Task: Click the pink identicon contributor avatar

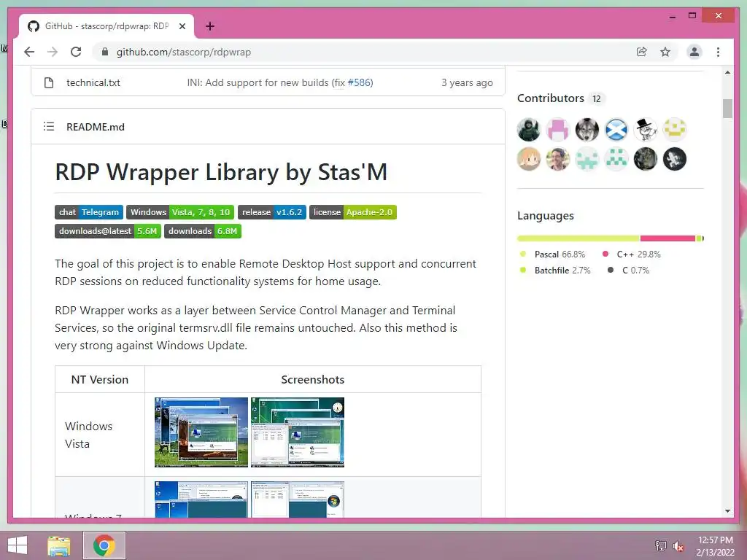Action: click(x=558, y=130)
